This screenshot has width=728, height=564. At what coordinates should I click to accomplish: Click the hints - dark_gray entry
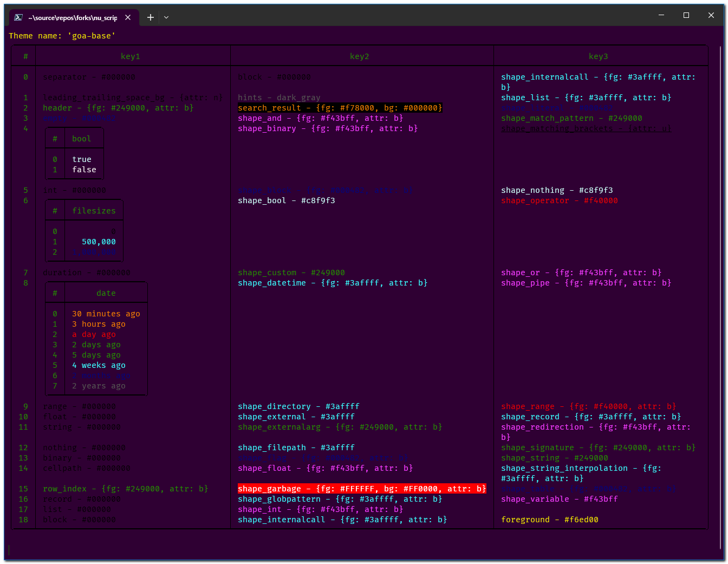coord(279,98)
